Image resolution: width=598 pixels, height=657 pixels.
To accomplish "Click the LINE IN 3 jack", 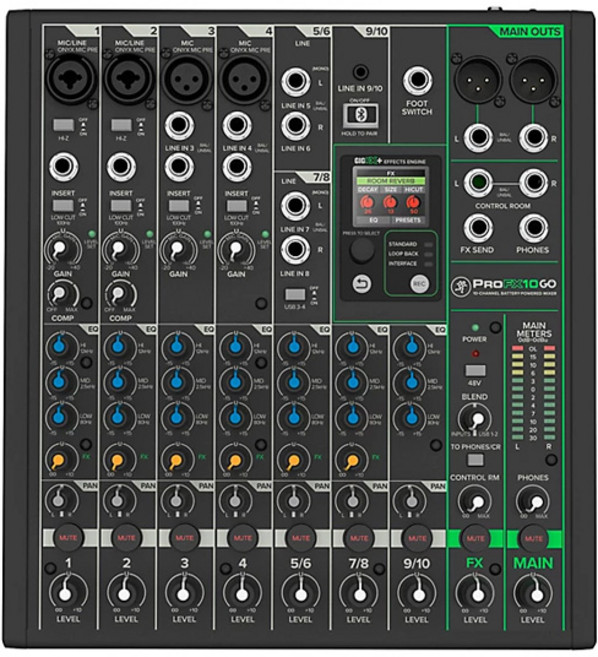I will coord(179,125).
